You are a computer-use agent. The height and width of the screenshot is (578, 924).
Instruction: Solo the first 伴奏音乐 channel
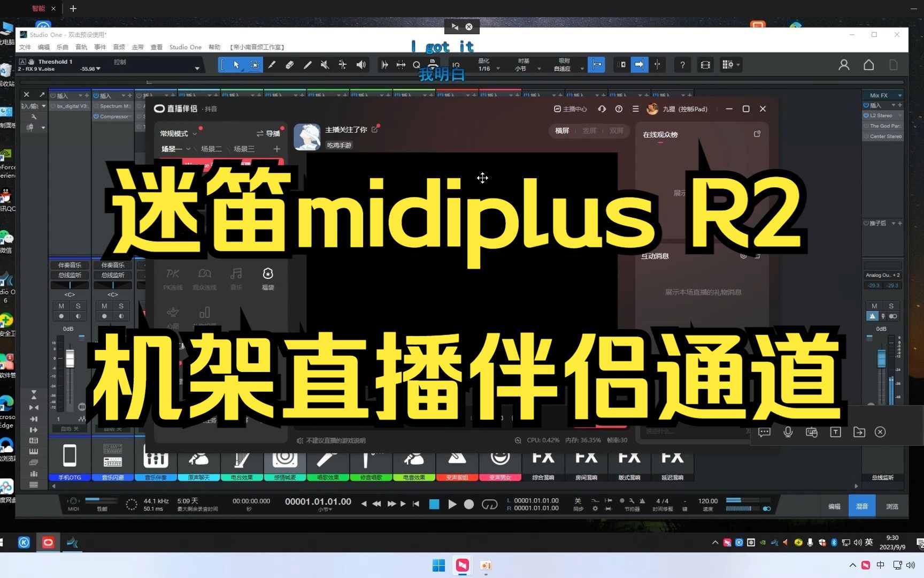(x=78, y=306)
